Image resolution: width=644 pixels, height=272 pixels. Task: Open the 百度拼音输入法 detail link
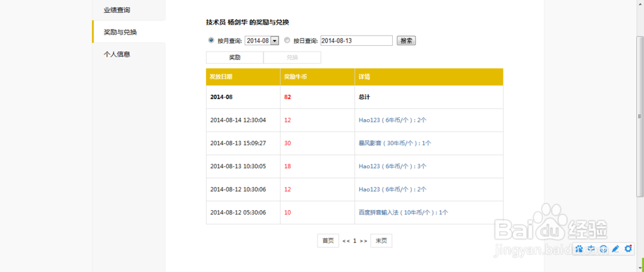[403, 213]
